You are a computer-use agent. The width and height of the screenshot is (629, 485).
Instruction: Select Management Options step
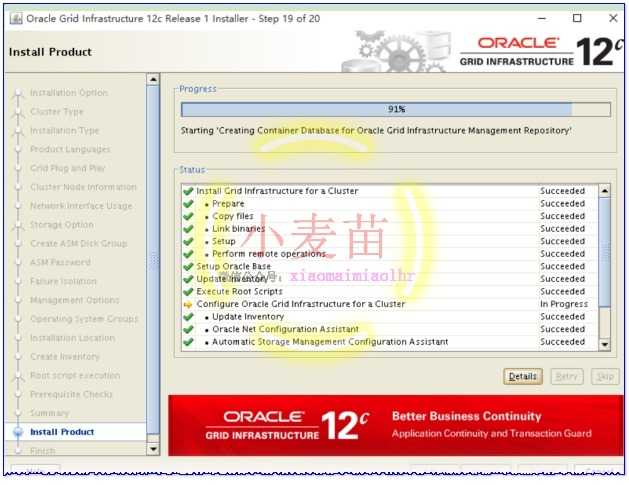(75, 300)
